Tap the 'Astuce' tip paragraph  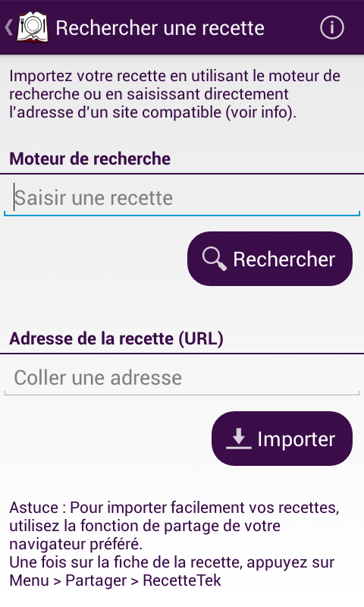pos(174,544)
